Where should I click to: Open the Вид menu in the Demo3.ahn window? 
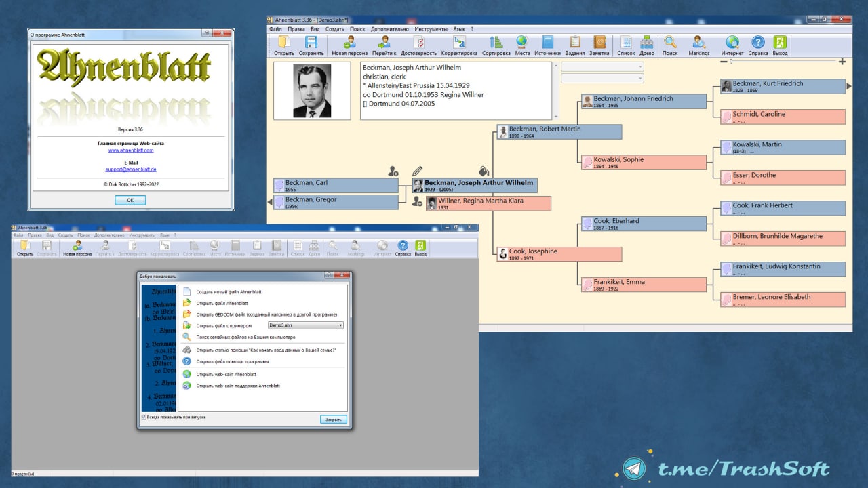click(x=315, y=29)
